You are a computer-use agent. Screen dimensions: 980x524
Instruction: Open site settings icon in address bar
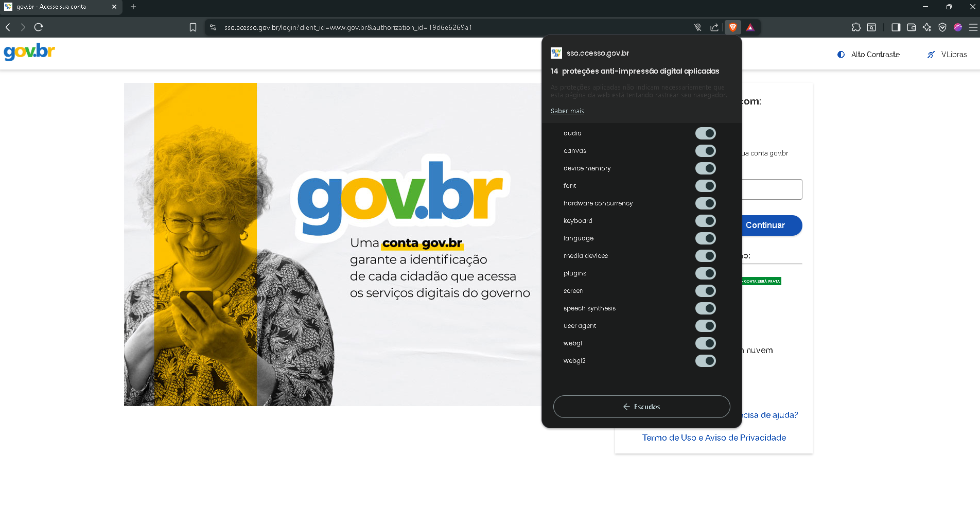(x=213, y=27)
